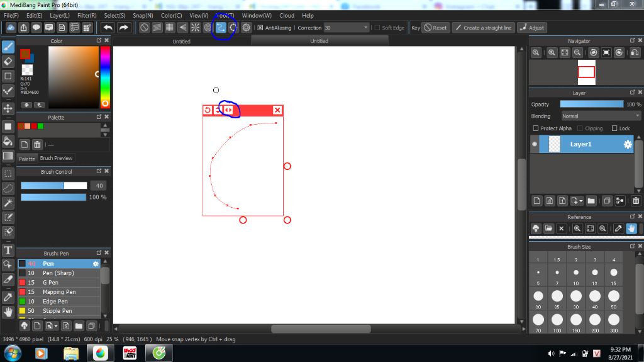Click Create a straight line button
The image size is (644, 362).
pos(484,28)
